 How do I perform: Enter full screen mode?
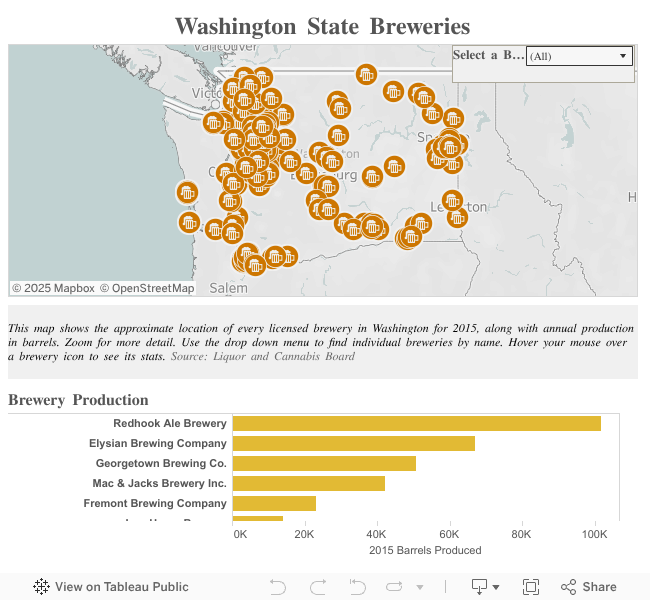coord(531,587)
